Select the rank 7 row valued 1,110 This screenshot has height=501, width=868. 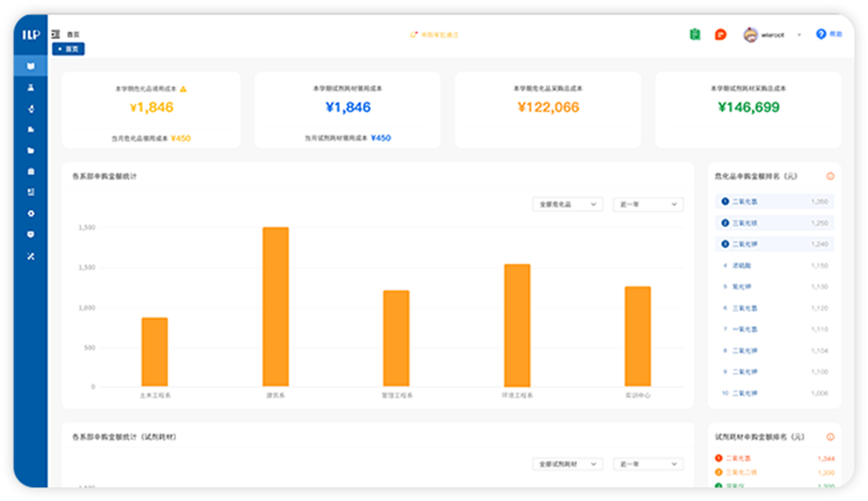(774, 329)
